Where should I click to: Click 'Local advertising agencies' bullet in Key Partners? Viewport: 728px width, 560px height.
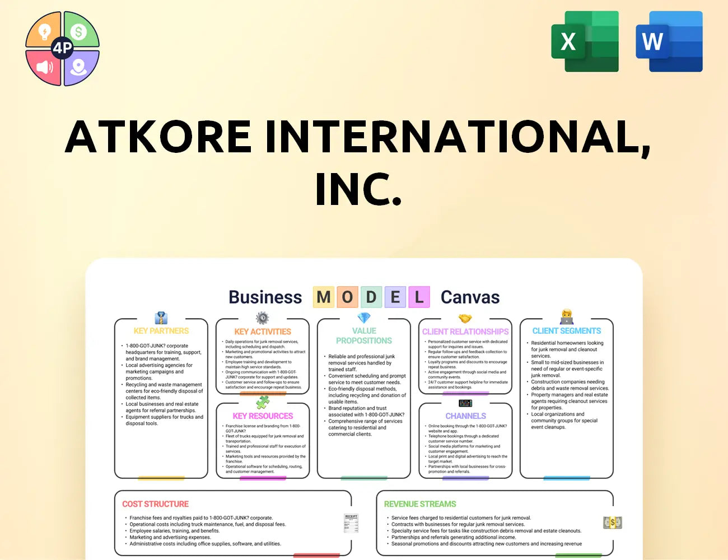[159, 372]
